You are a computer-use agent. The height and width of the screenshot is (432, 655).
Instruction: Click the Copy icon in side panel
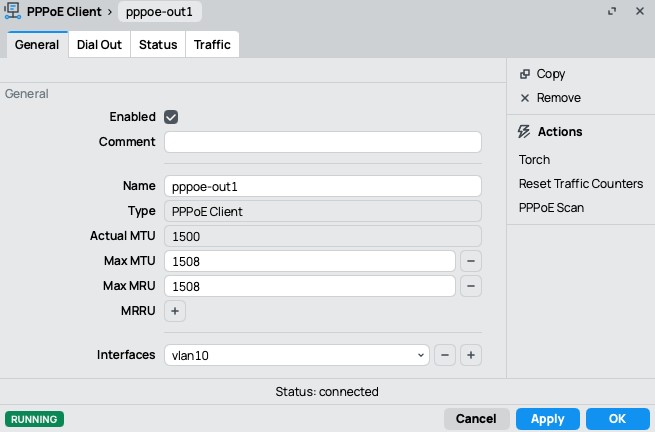(525, 74)
